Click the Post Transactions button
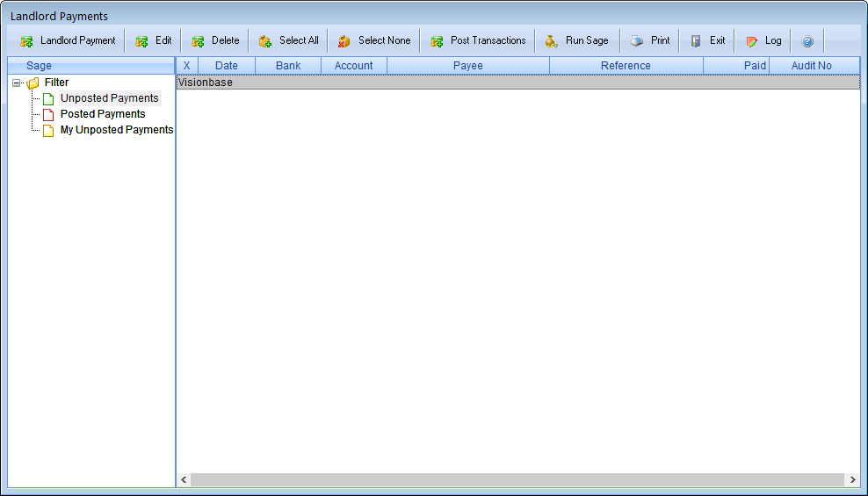The image size is (868, 496). (x=478, y=41)
